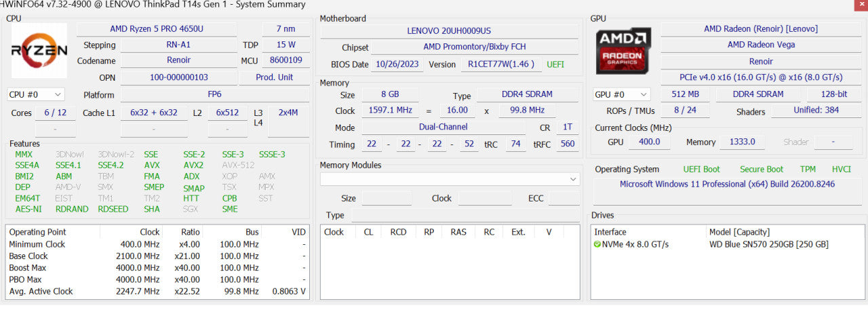Click the SSE4.2 feature label
Image resolution: width=868 pixels, height=331 pixels.
(111, 165)
